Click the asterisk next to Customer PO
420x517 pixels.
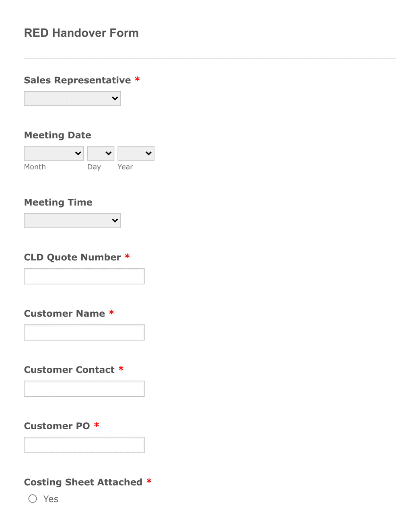point(96,425)
